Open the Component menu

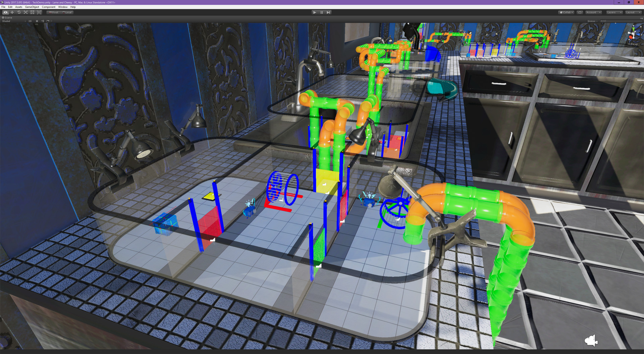(49, 7)
